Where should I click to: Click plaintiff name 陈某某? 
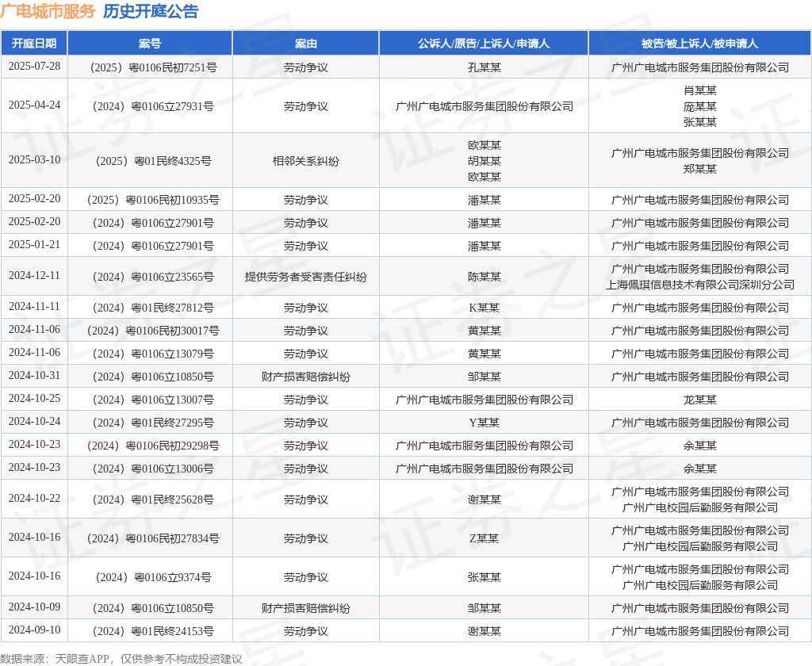point(484,277)
